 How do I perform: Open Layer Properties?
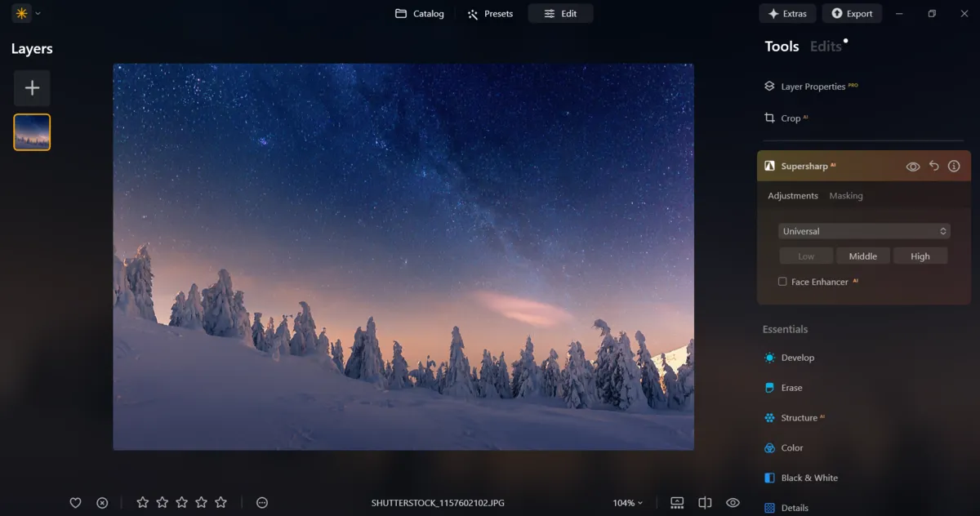[813, 86]
